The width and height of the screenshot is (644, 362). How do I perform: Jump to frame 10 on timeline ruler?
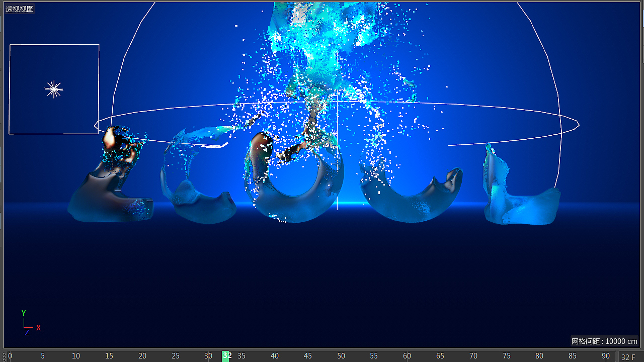(76, 356)
